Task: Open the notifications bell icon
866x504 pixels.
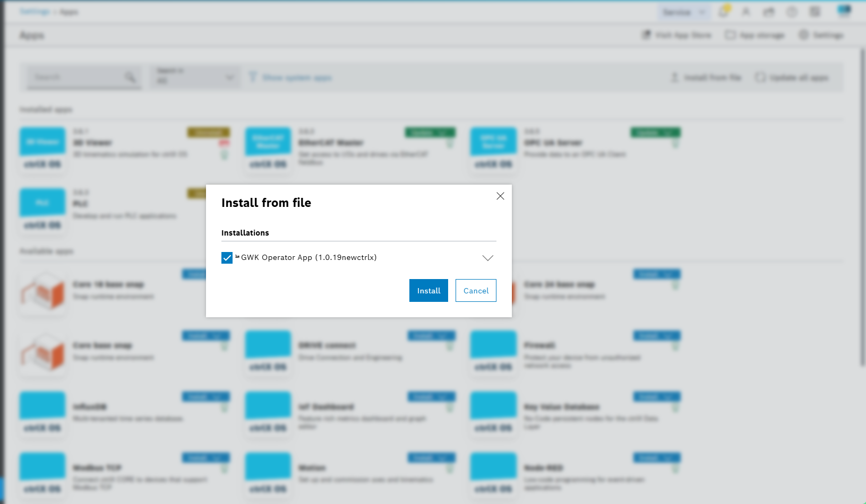Action: (x=724, y=12)
